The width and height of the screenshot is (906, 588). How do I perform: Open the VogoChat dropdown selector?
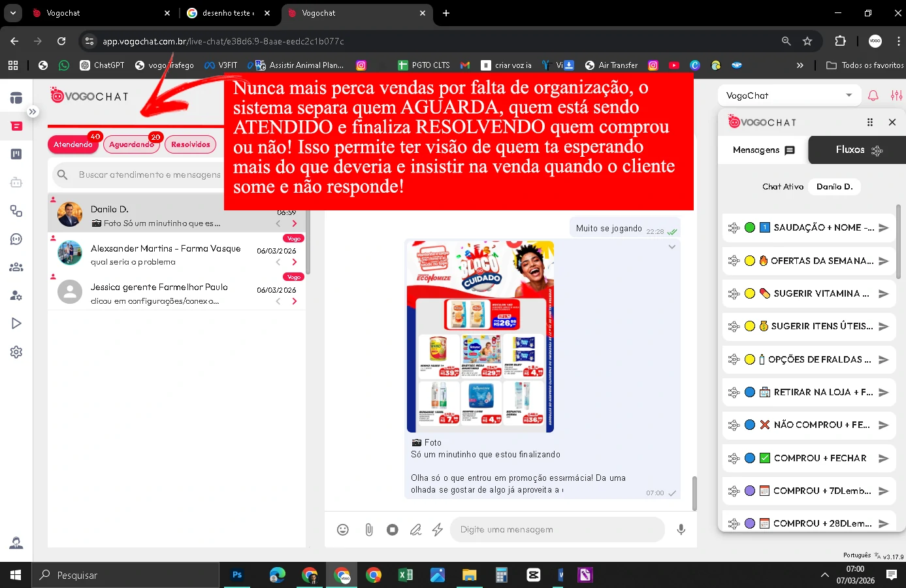point(788,95)
